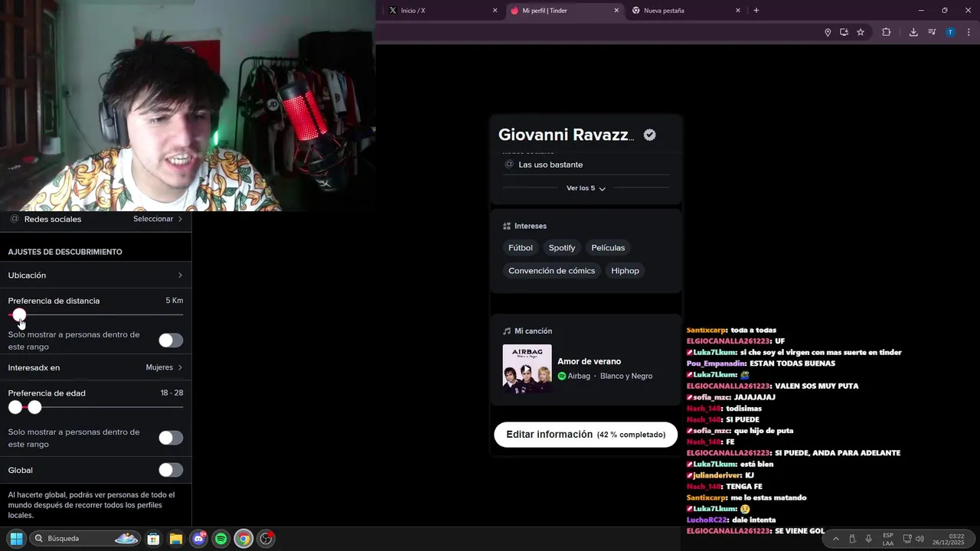The image size is (980, 551).
Task: Click the volume speaker icon in the tray
Action: (x=920, y=539)
